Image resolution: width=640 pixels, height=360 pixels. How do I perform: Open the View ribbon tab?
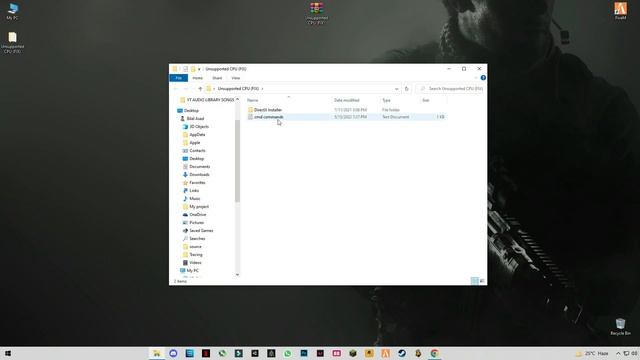tap(236, 78)
